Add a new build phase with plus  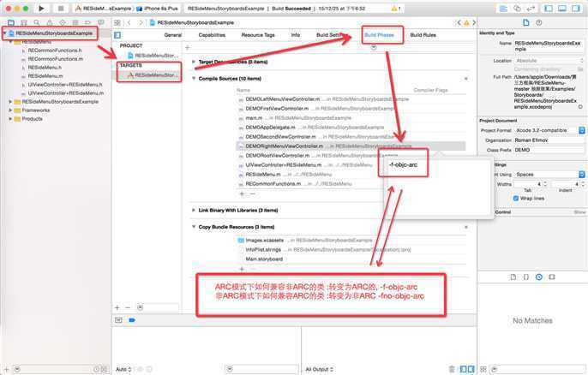(x=188, y=48)
